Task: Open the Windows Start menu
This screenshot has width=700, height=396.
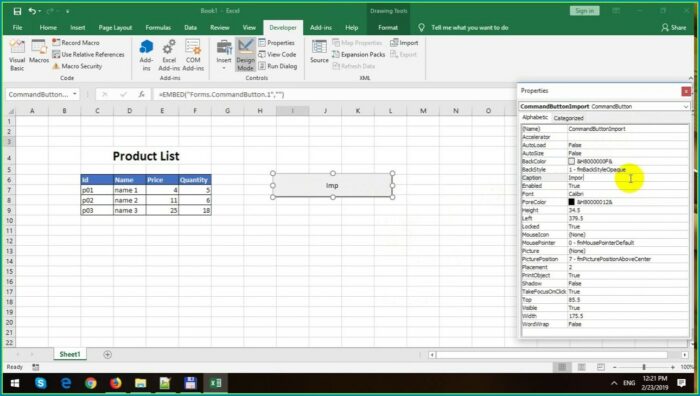Action: click(15, 383)
